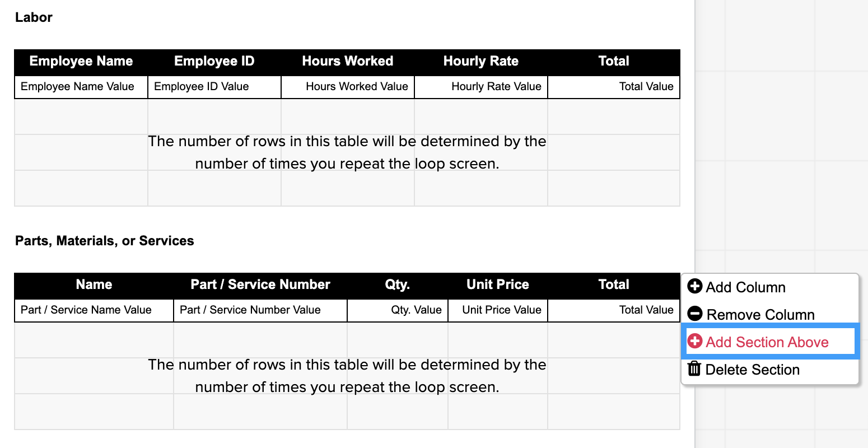
Task: Select Delete Section in the popup menu
Action: click(769, 370)
